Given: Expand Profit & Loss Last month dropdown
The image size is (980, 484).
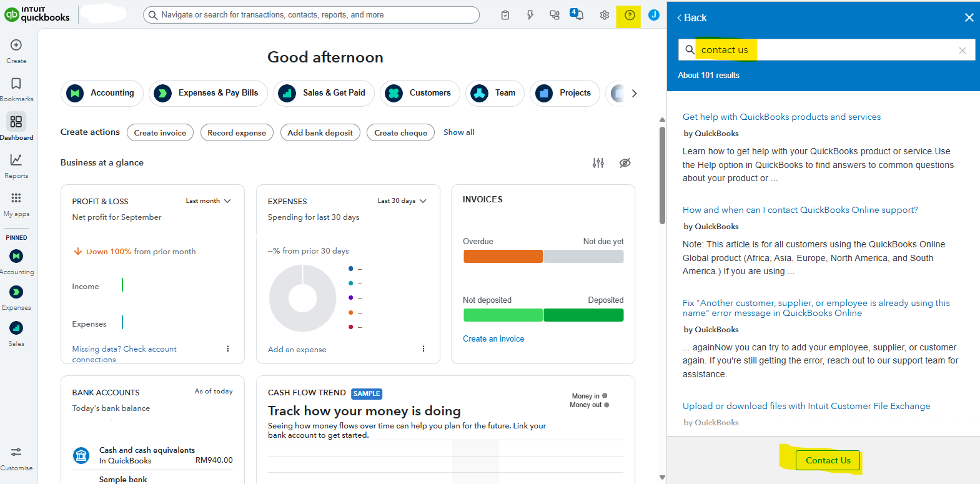Looking at the screenshot, I should pos(209,201).
